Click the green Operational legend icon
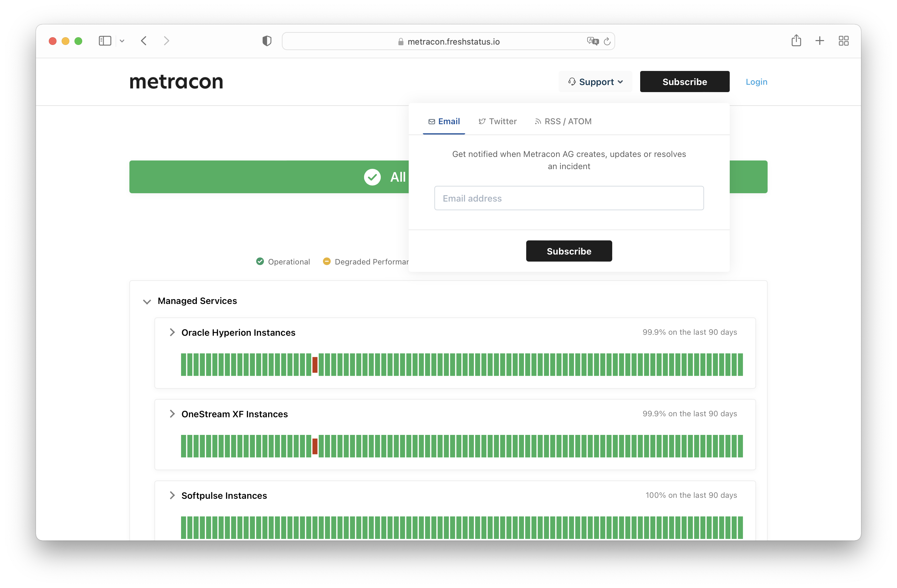 (260, 261)
